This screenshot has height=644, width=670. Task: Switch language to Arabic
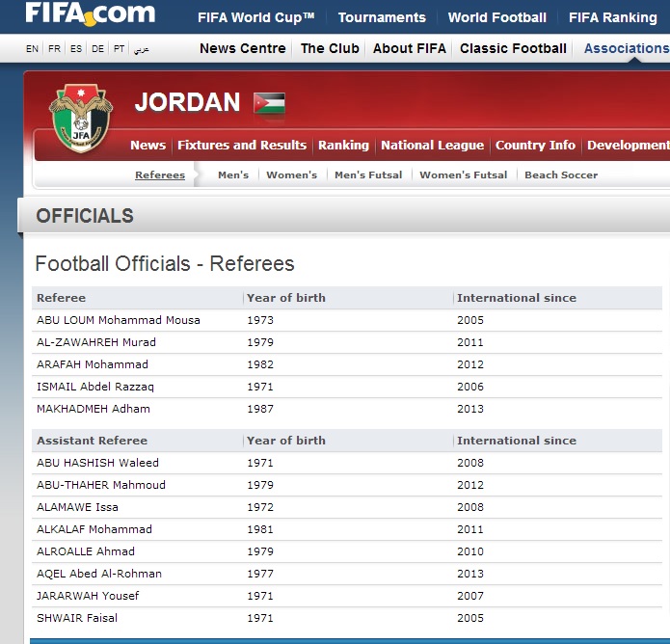[x=142, y=49]
